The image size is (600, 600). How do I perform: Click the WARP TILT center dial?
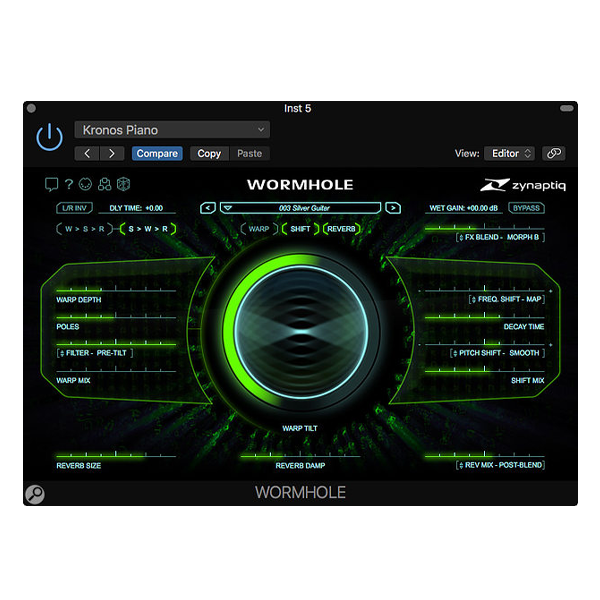(x=301, y=332)
